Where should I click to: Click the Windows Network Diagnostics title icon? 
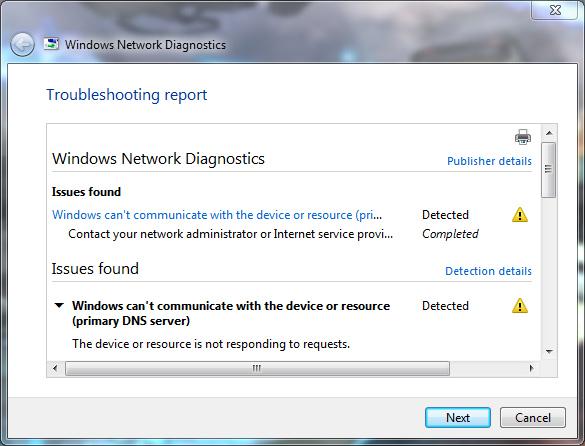coord(51,44)
